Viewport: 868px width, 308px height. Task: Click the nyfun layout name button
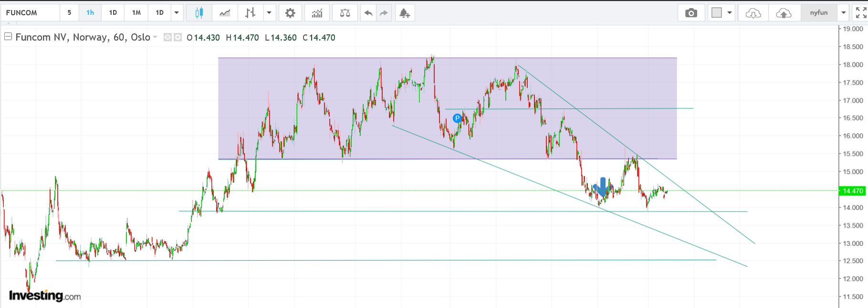pyautogui.click(x=819, y=13)
